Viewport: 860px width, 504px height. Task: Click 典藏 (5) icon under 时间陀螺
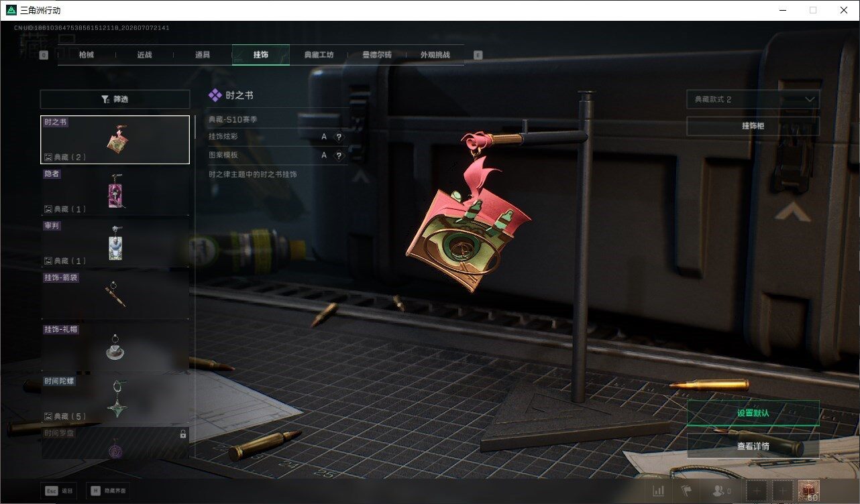[48, 416]
